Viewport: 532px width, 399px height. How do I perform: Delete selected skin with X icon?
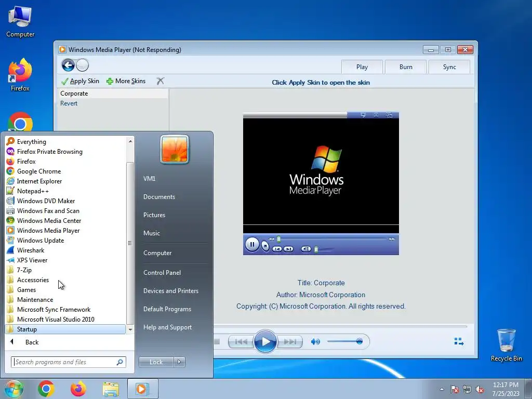click(160, 81)
